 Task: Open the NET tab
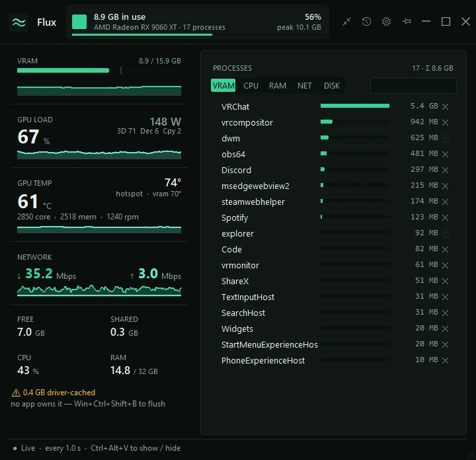pyautogui.click(x=305, y=85)
